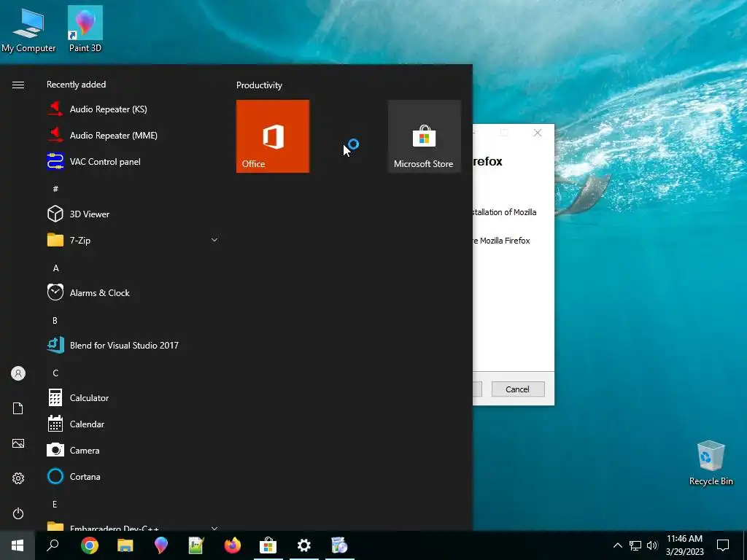747x560 pixels.
Task: Jump to letter C section header
Action: (x=55, y=373)
